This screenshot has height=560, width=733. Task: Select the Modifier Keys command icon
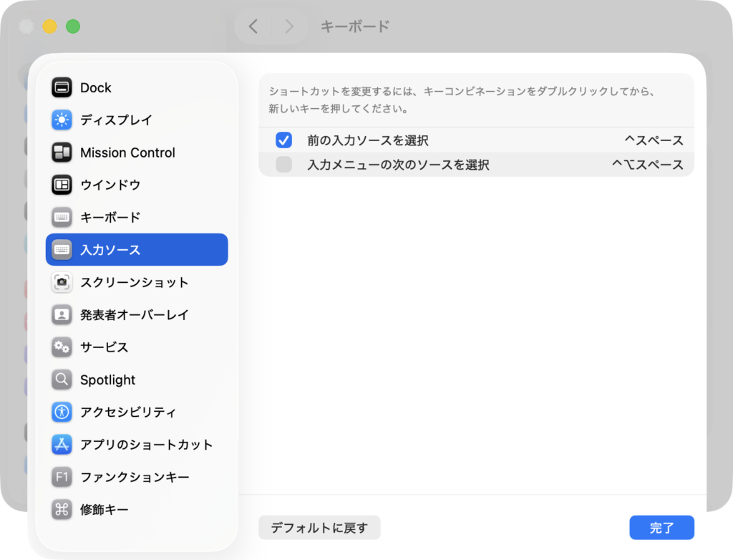pos(62,509)
